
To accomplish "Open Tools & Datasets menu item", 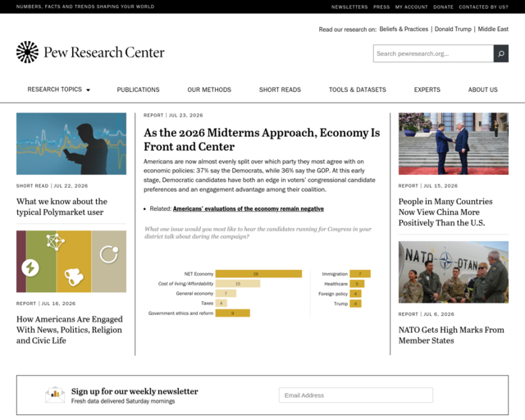I will click(x=358, y=89).
